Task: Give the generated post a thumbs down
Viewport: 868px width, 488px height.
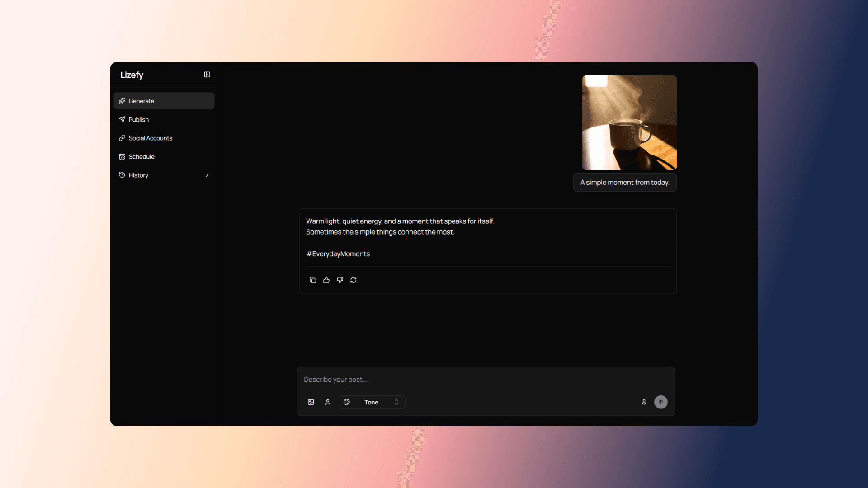Action: 340,280
